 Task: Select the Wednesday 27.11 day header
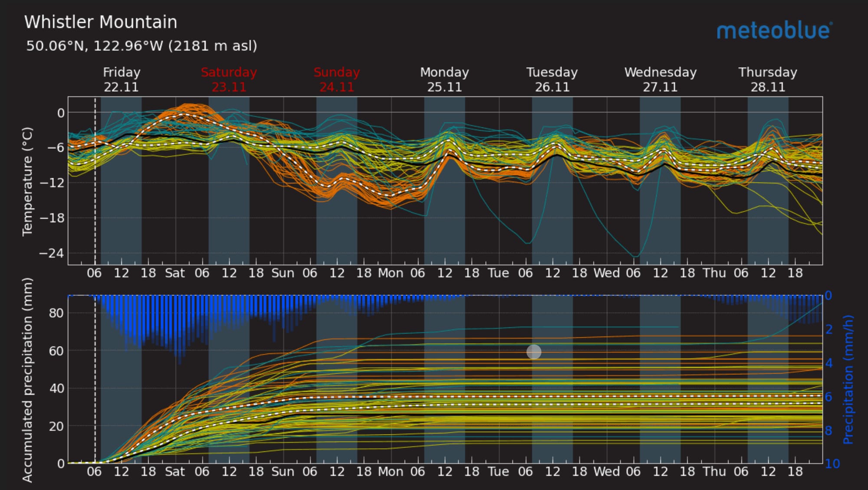pos(660,79)
